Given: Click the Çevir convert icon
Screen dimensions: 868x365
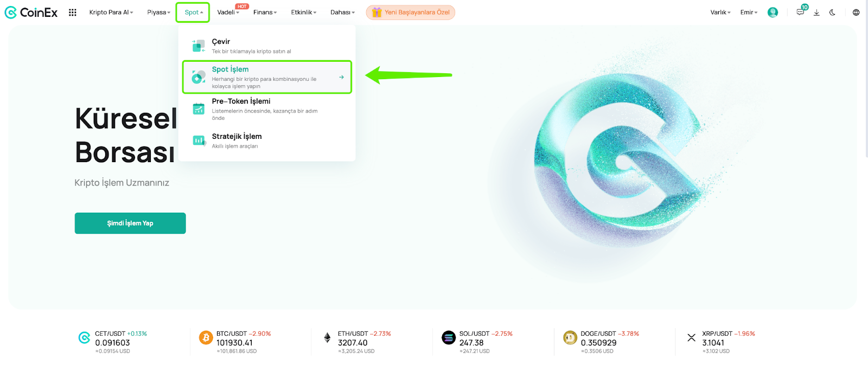Looking at the screenshot, I should pyautogui.click(x=199, y=46).
